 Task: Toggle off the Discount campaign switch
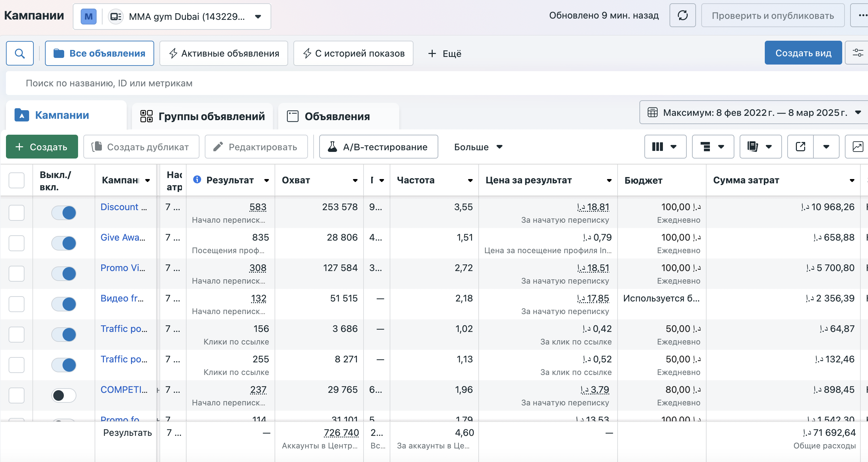click(x=64, y=213)
